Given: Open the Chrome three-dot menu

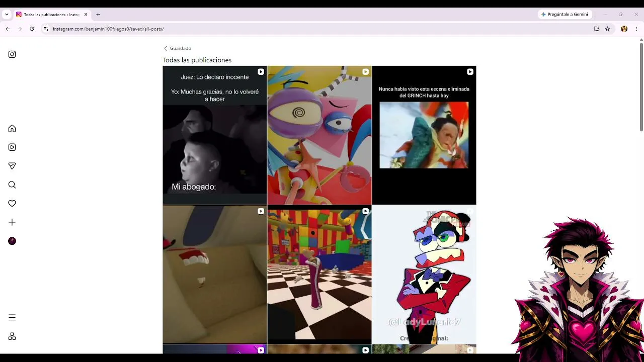Looking at the screenshot, I should [x=636, y=29].
